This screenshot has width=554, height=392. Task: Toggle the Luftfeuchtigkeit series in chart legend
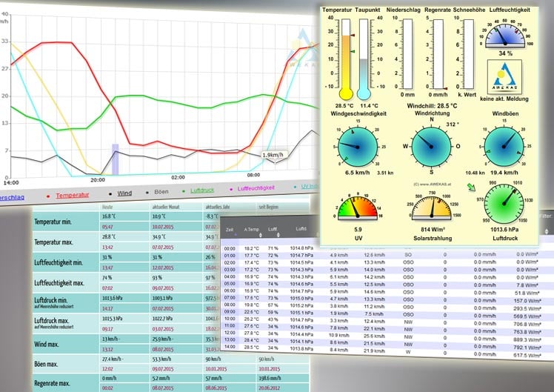click(x=256, y=188)
